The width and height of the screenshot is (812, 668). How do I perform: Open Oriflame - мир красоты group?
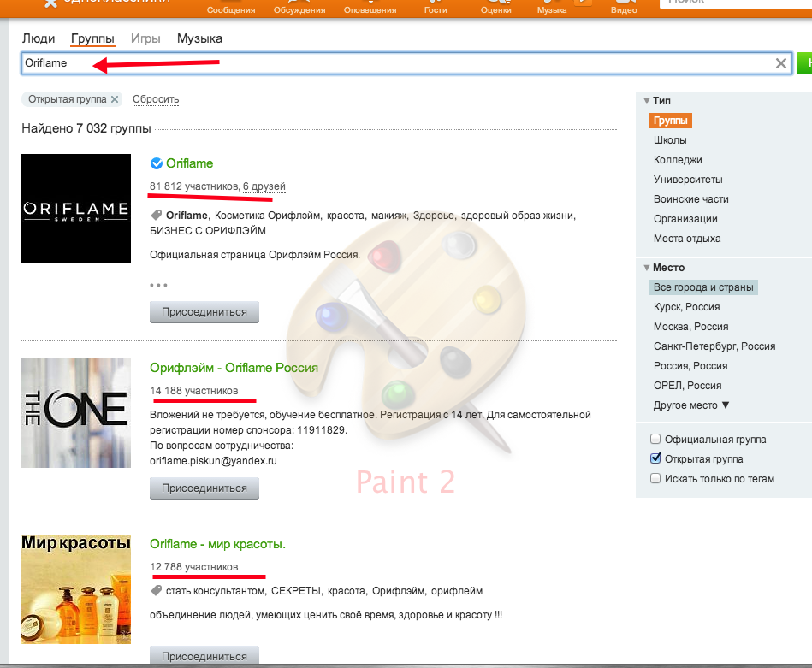click(x=217, y=544)
